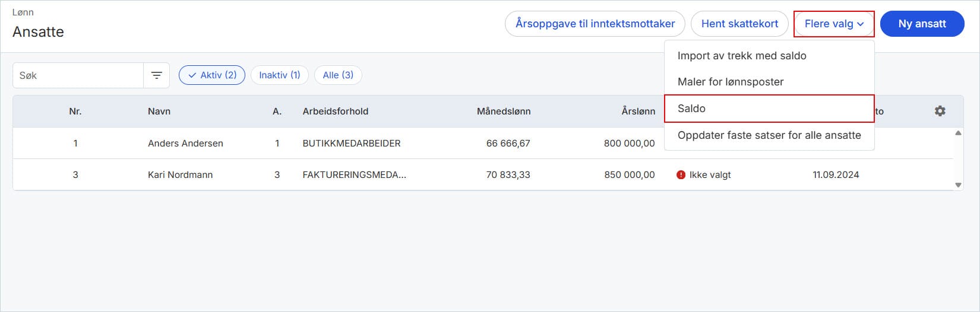Open employee Kari Nordmann
This screenshot has height=312, width=980.
[x=180, y=175]
